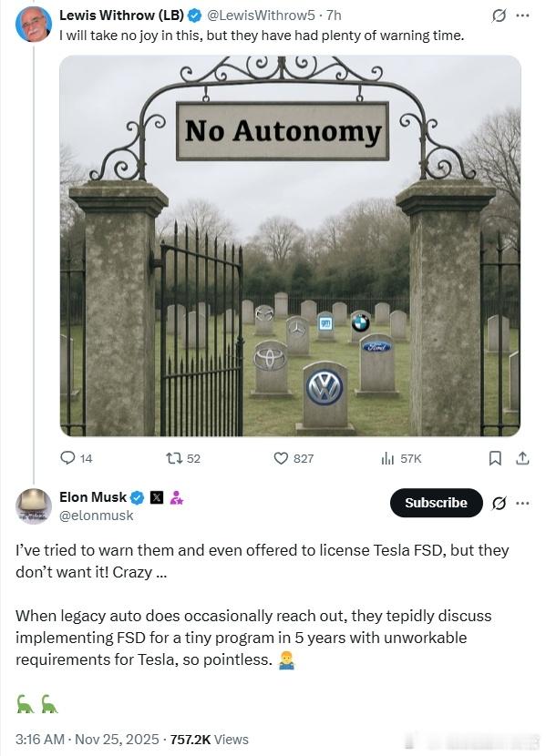Click the X affiliate badge next to Elon Musk
Viewport: 546px width, 756px height.
point(157,497)
